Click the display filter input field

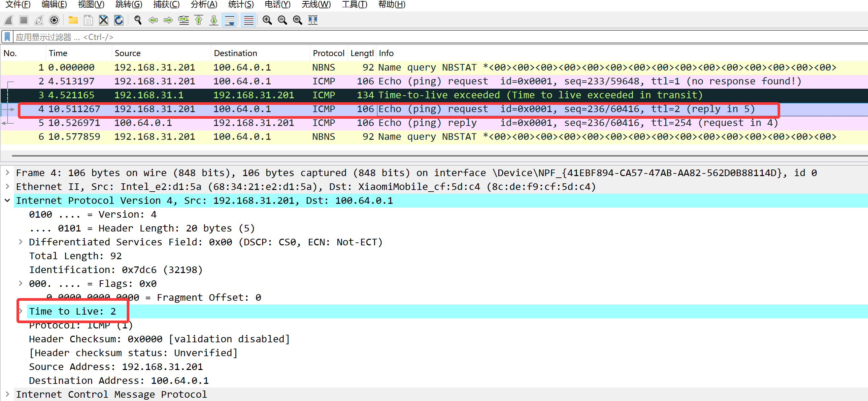tap(404, 37)
